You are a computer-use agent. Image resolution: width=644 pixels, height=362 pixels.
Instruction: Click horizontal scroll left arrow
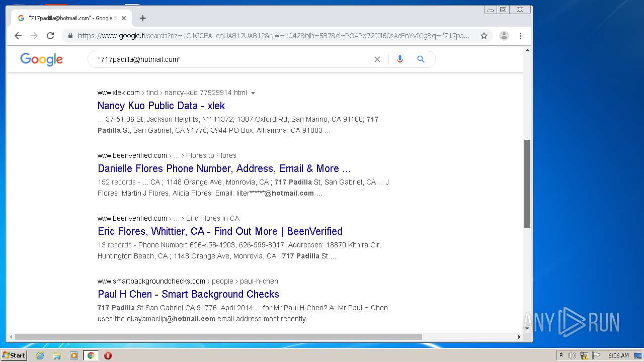pos(10,337)
